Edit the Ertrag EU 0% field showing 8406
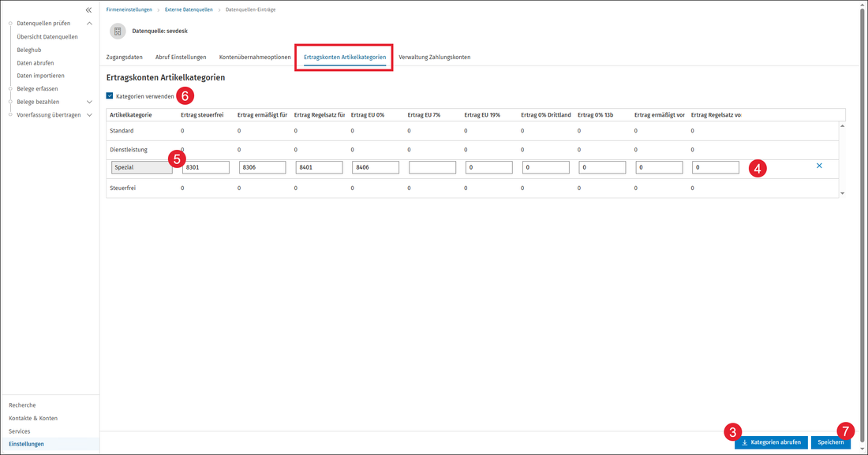The height and width of the screenshot is (455, 868). [376, 167]
